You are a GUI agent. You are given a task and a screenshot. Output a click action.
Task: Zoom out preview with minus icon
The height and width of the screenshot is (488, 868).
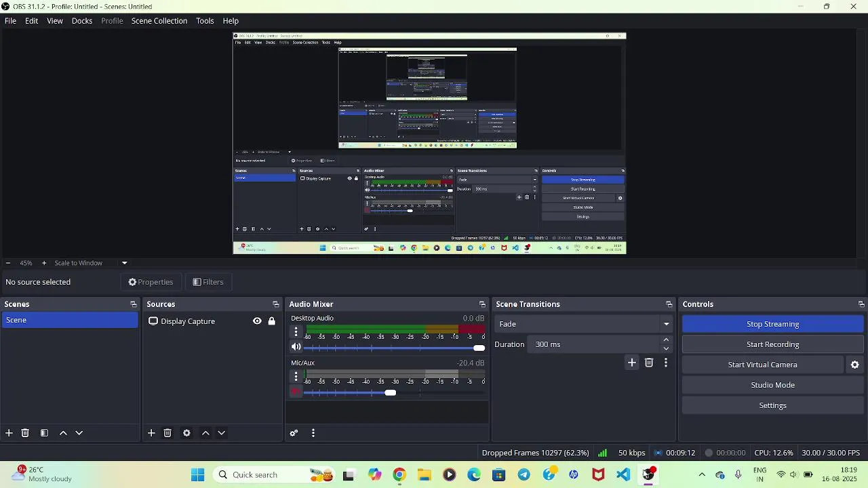(x=7, y=263)
